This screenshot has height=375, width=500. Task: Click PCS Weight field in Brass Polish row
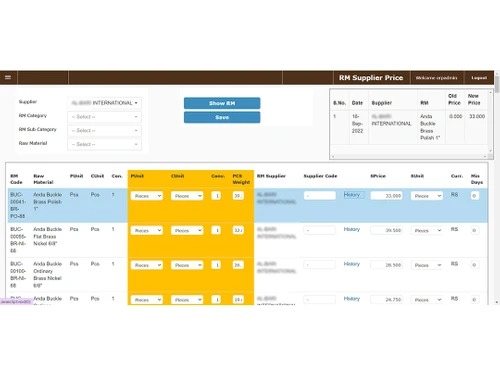[238, 196]
